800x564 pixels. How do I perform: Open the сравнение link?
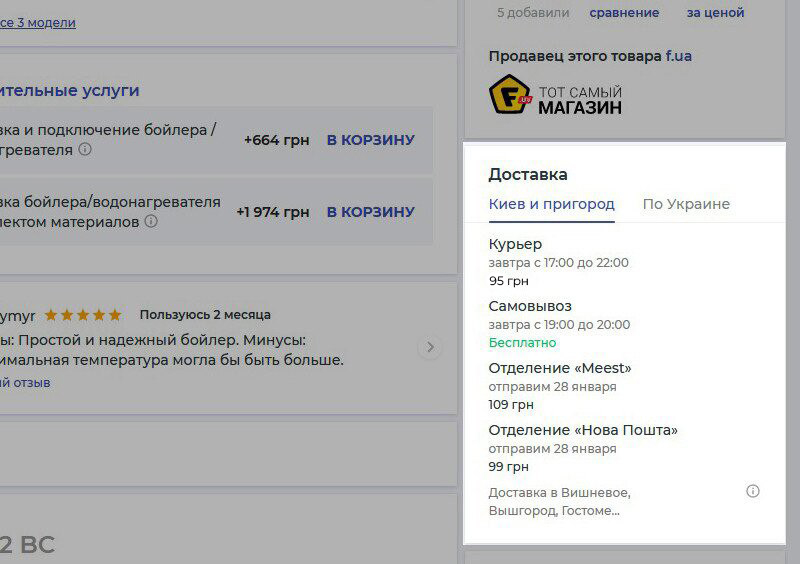[x=624, y=13]
